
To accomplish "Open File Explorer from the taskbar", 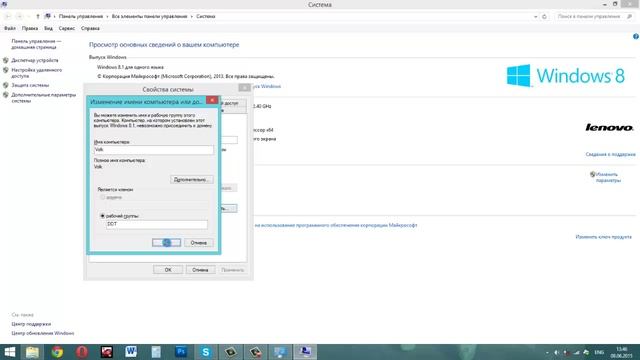I will [x=32, y=352].
